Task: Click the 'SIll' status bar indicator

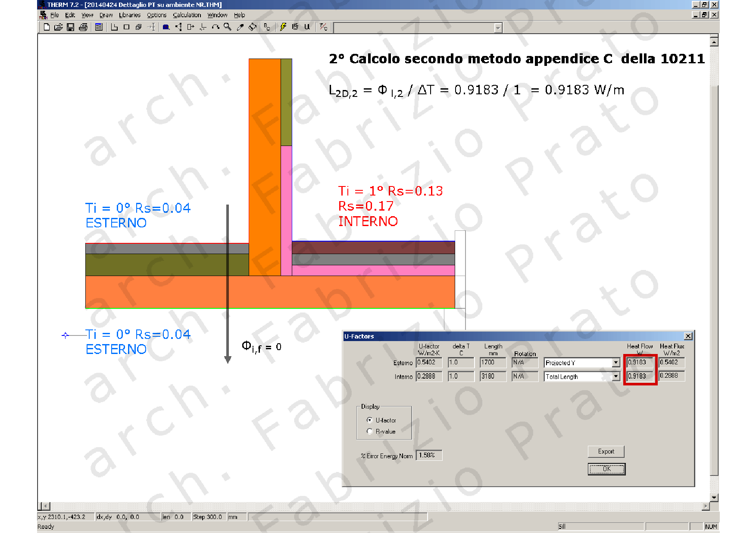Action: (601, 527)
